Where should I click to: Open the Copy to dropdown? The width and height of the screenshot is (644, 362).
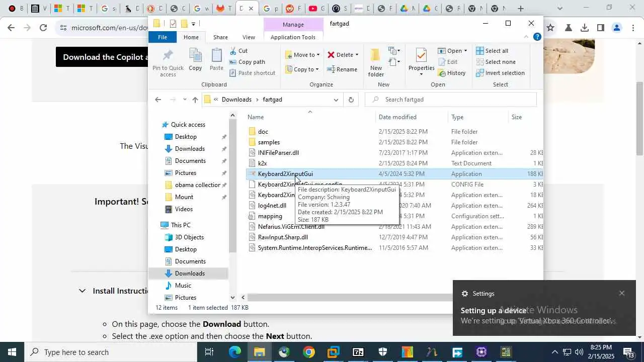click(302, 69)
